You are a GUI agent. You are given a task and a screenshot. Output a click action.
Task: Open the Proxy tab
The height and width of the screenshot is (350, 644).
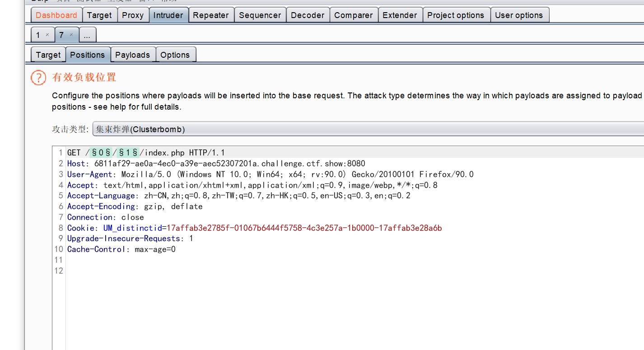tap(133, 15)
